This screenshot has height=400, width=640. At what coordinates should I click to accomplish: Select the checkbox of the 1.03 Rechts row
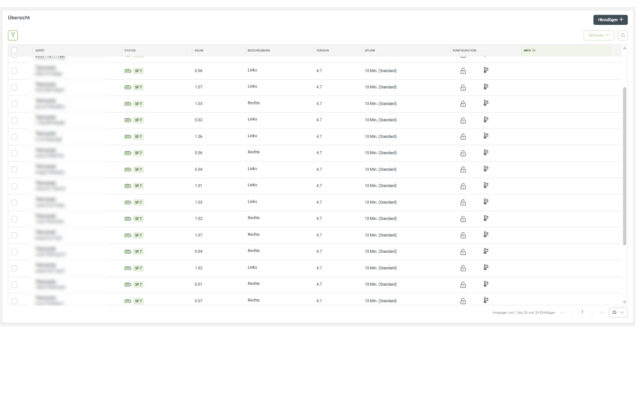pyautogui.click(x=14, y=104)
